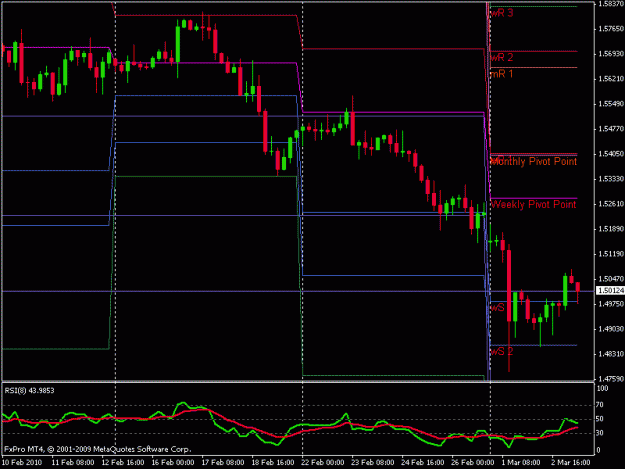Click the 16 Feb 00:00 time label

pos(173,463)
